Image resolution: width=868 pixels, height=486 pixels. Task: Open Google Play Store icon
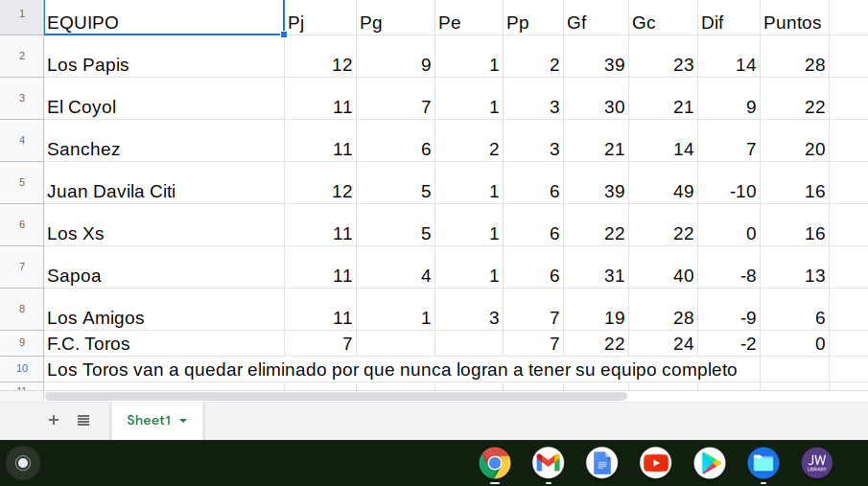click(x=710, y=463)
